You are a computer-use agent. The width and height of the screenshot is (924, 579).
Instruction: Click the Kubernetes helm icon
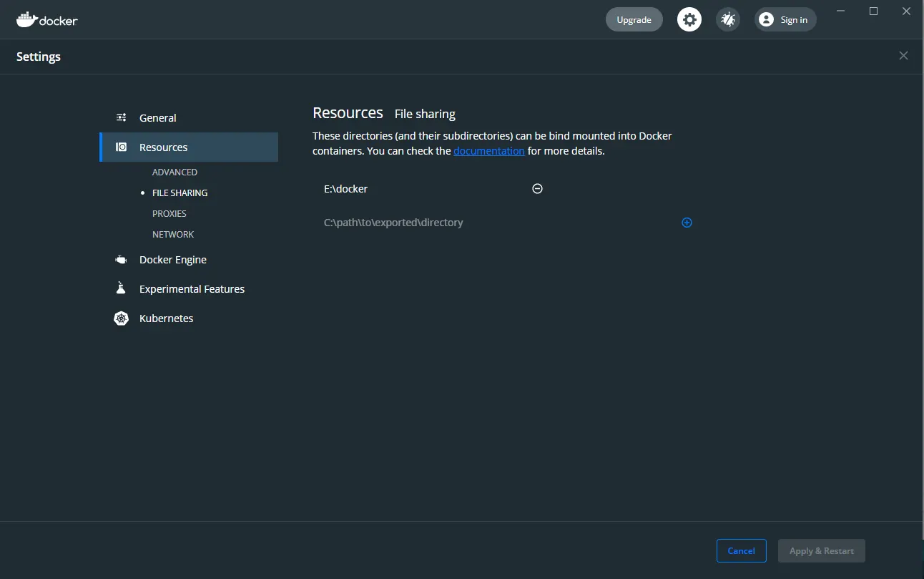coord(122,318)
